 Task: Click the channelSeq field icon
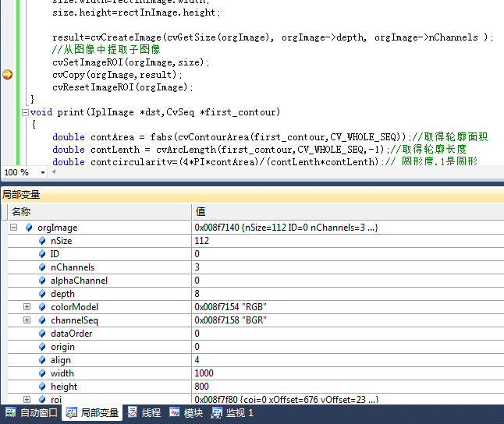click(42, 320)
